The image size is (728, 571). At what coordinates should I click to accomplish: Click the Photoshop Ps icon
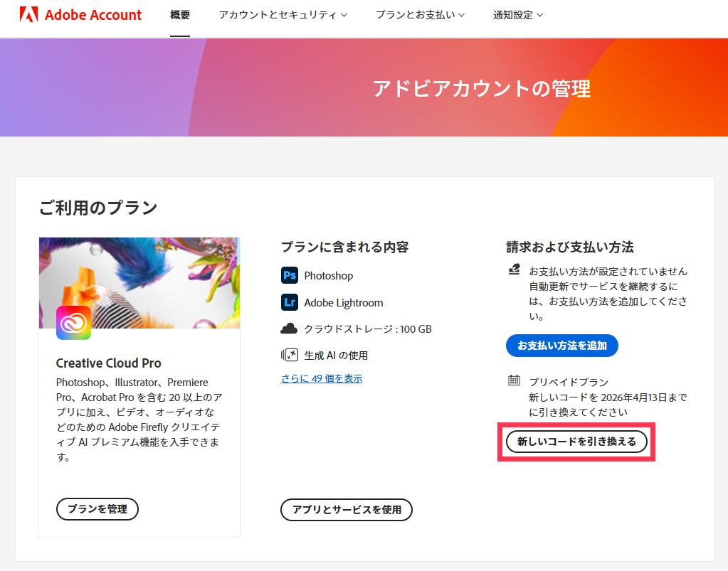pyautogui.click(x=289, y=275)
